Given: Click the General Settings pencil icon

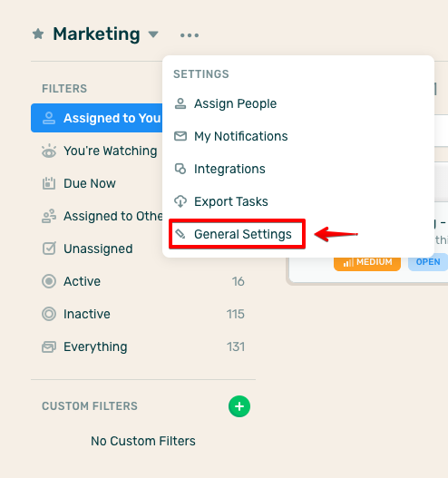Looking at the screenshot, I should tap(180, 234).
